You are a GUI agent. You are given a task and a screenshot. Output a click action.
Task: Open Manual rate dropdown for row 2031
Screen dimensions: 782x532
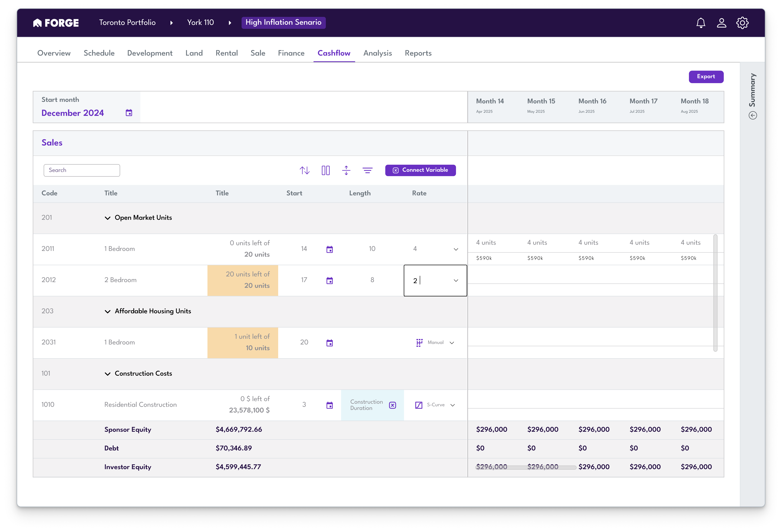click(x=452, y=343)
